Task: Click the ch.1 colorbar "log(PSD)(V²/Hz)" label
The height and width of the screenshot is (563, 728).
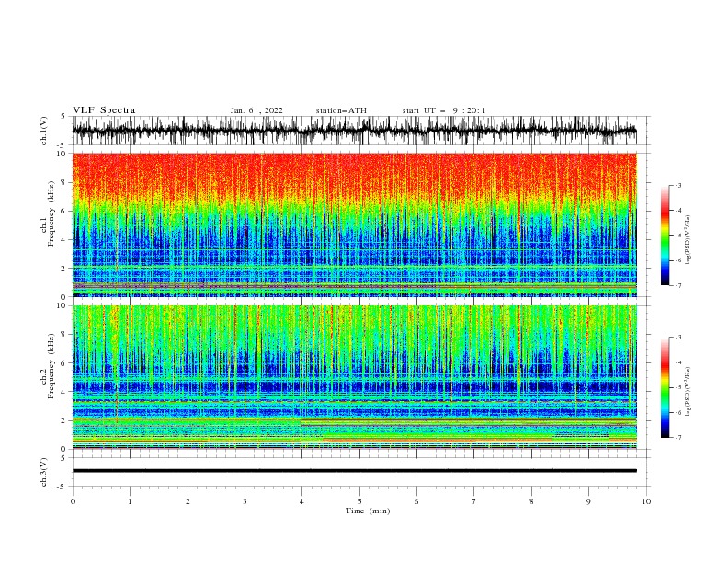Action: (688, 240)
